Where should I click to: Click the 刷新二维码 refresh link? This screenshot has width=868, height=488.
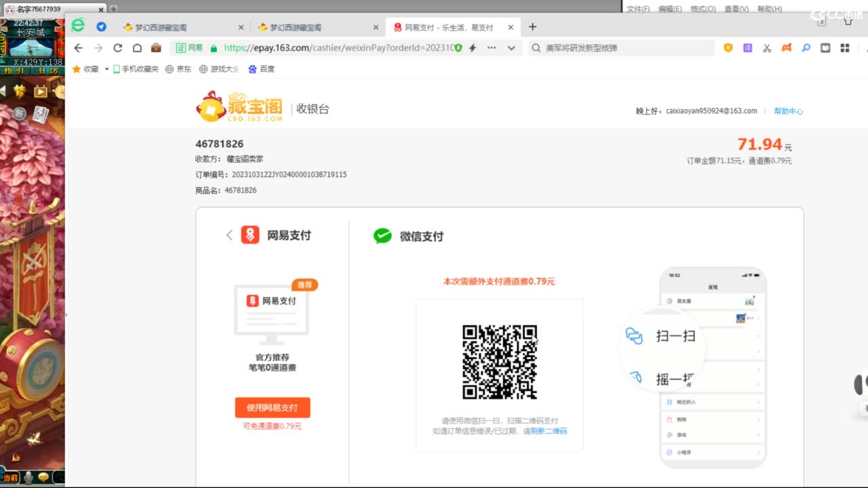click(549, 431)
